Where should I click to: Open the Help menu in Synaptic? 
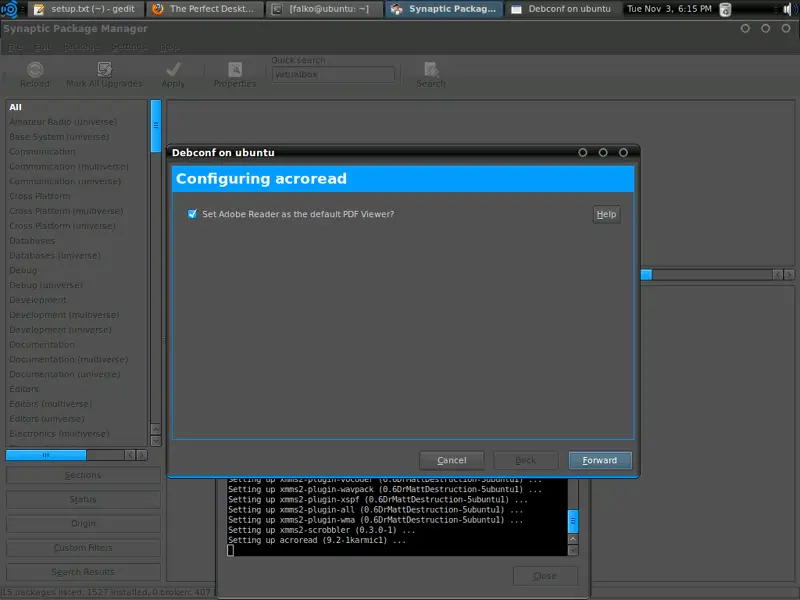pyautogui.click(x=169, y=47)
